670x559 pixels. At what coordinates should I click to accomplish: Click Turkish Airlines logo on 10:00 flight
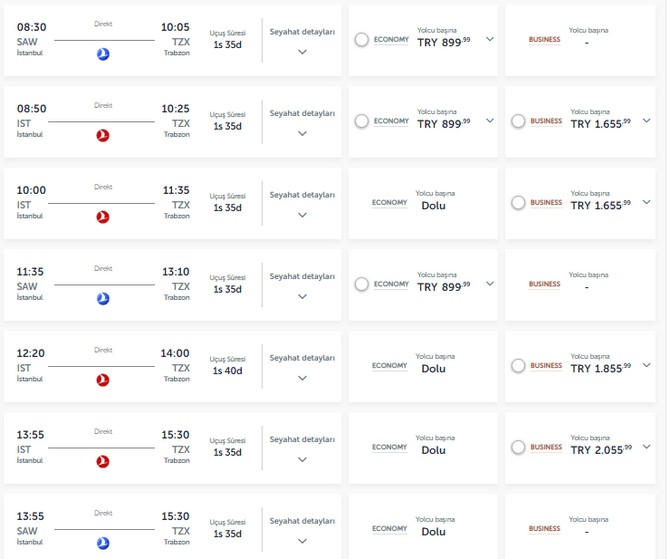102,216
